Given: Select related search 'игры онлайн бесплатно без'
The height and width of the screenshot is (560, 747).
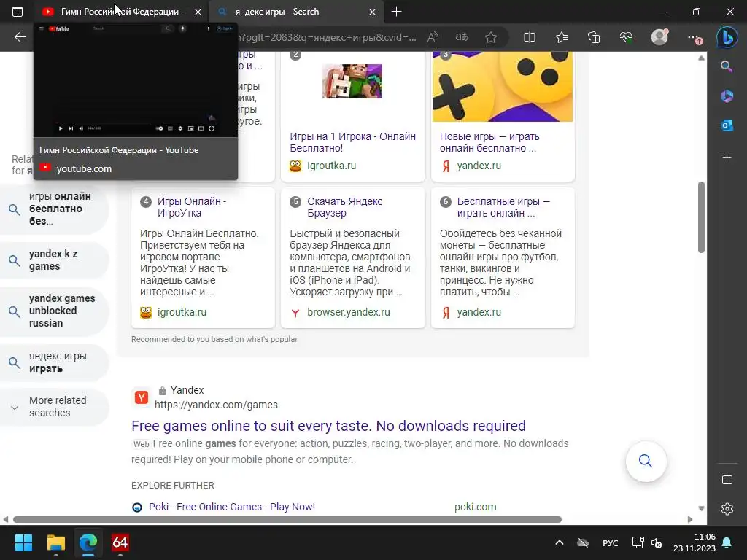Looking at the screenshot, I should tap(54, 209).
